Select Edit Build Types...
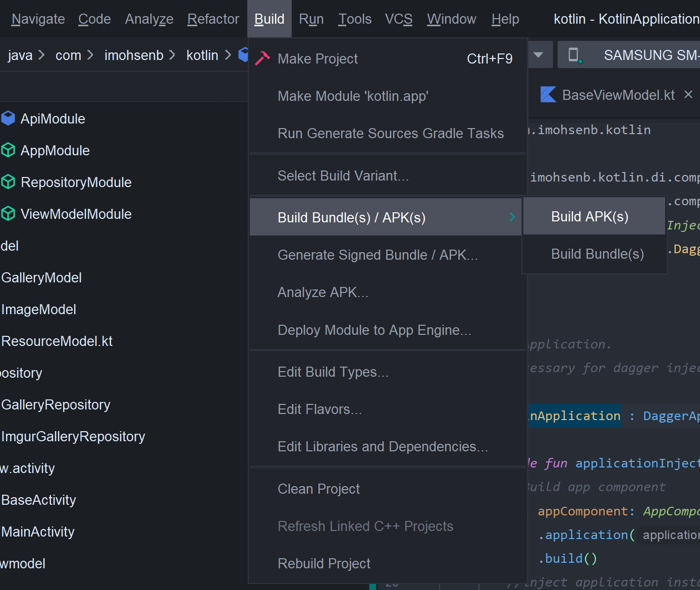Viewport: 700px width, 590px height. [x=388, y=372]
